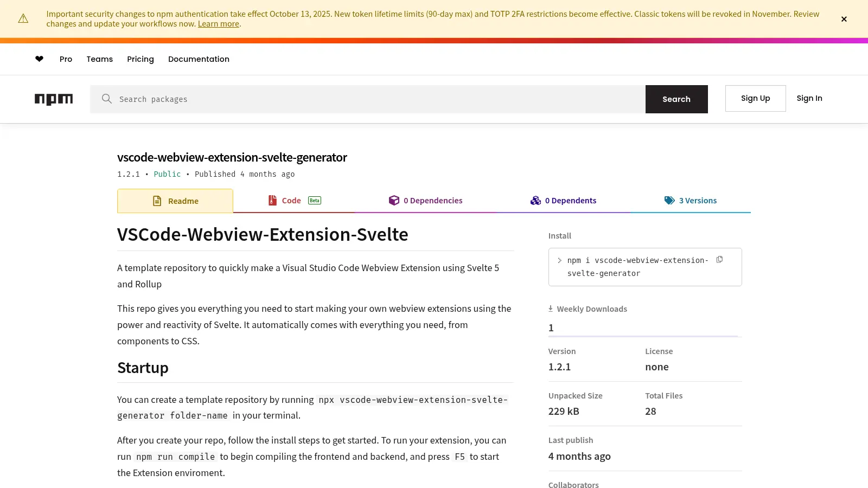Click the Readme file icon
Image resolution: width=868 pixels, height=488 pixels.
coord(157,201)
